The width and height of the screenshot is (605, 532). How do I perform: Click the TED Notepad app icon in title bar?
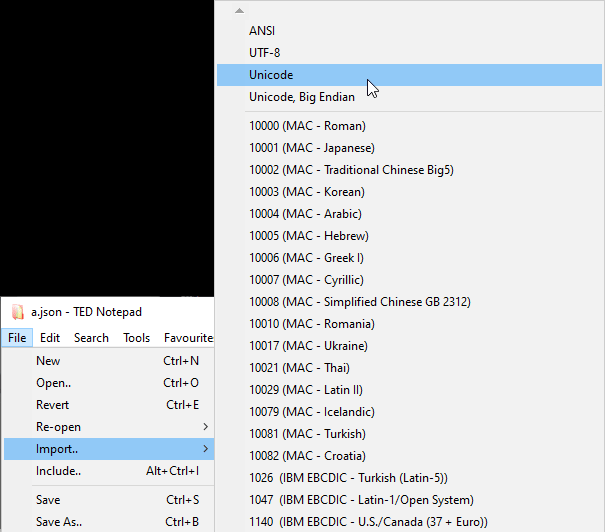pyautogui.click(x=17, y=312)
